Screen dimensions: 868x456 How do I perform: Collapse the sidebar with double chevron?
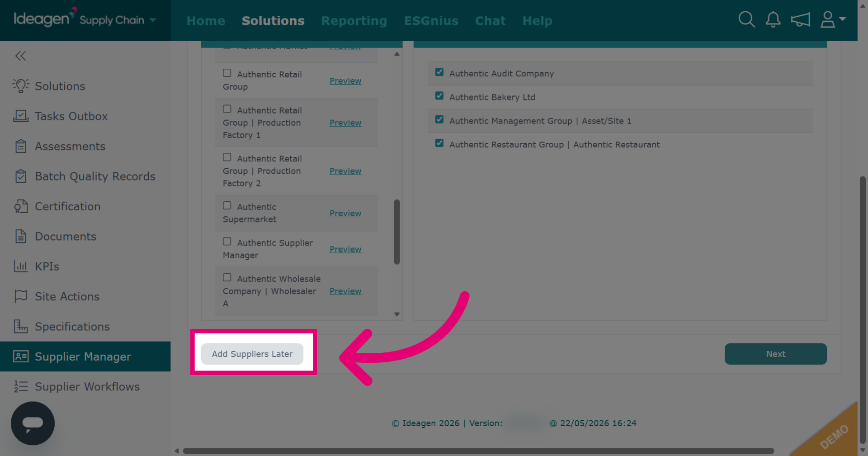click(20, 56)
